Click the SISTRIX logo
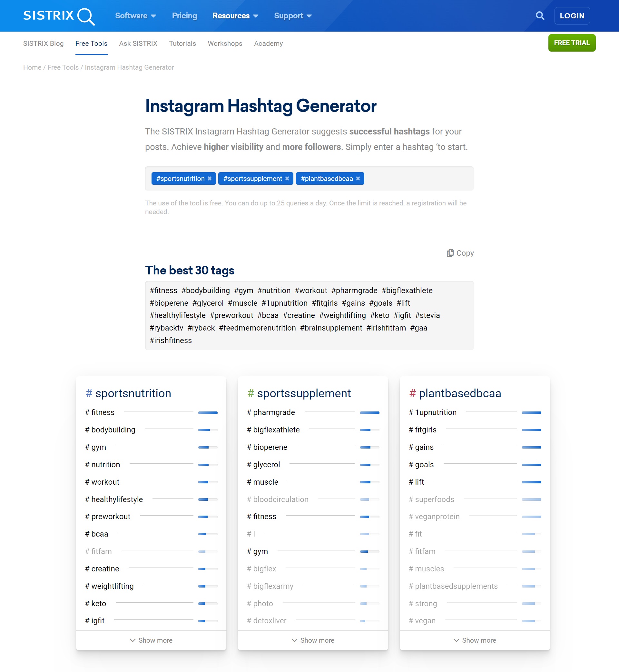This screenshot has height=672, width=619. [59, 16]
